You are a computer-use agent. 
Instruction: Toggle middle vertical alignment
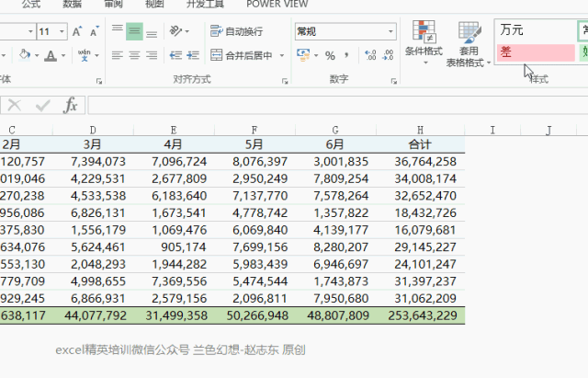[135, 31]
